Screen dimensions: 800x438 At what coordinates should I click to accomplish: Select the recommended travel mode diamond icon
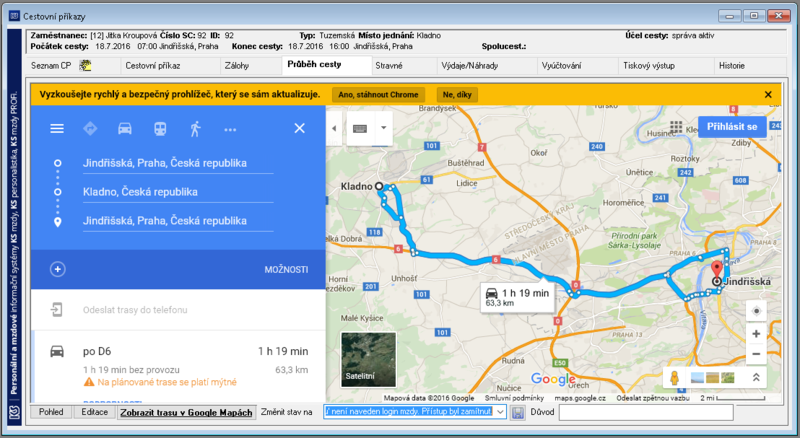coord(90,129)
